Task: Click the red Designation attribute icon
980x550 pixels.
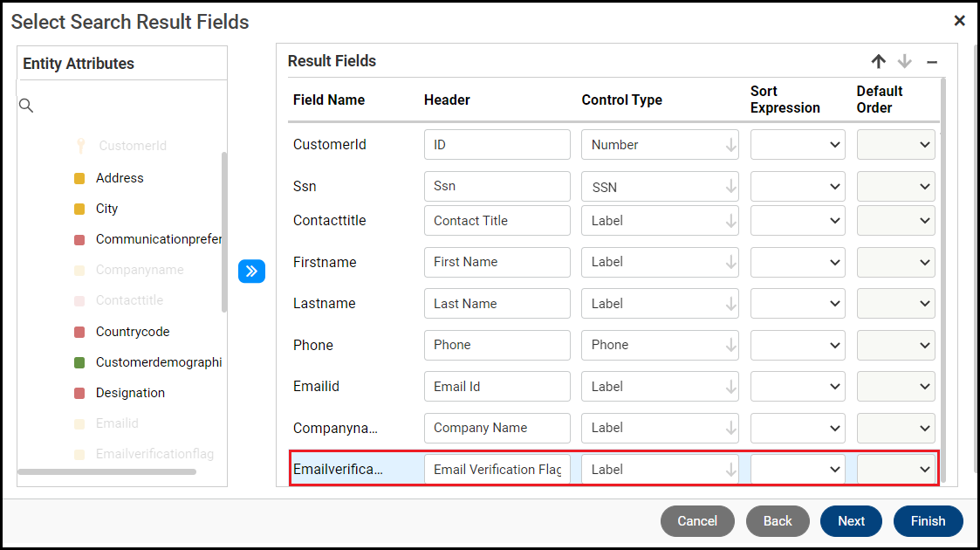Action: pos(79,393)
